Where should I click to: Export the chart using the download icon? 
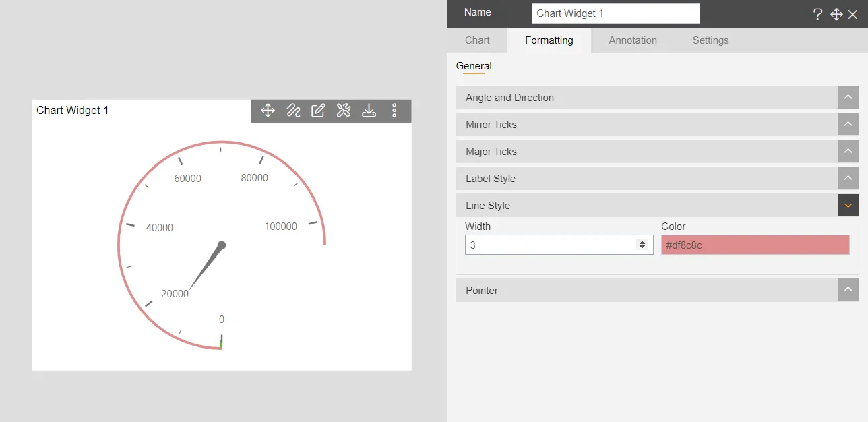click(x=369, y=111)
